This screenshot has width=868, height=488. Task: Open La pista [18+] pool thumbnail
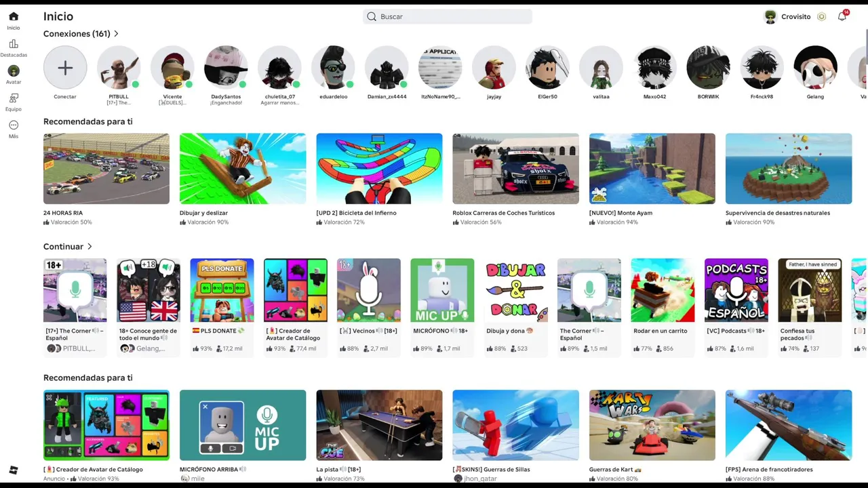pos(379,425)
